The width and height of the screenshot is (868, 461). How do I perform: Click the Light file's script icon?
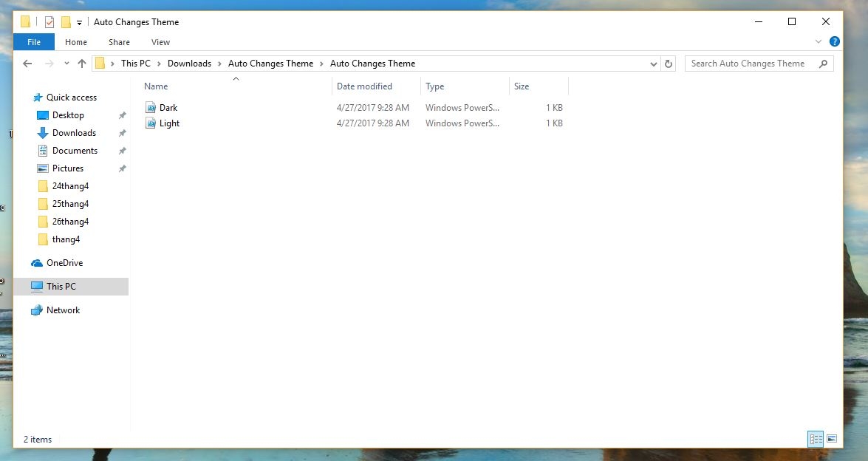click(151, 123)
